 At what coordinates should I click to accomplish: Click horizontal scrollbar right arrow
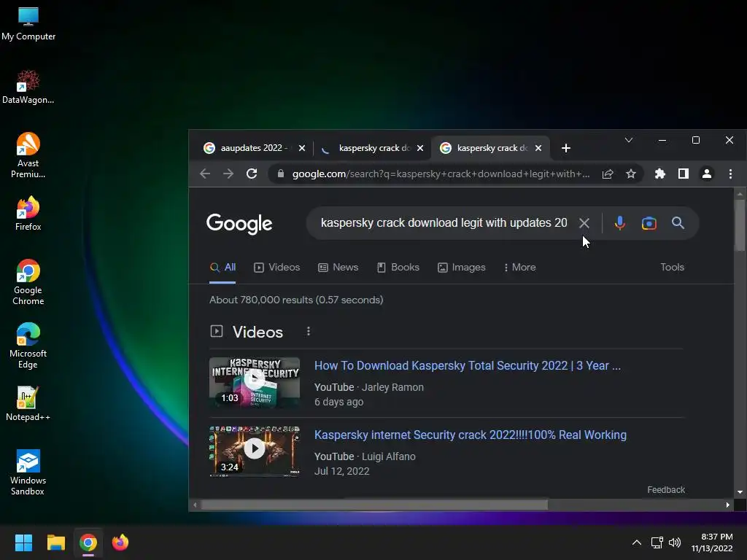pyautogui.click(x=727, y=505)
